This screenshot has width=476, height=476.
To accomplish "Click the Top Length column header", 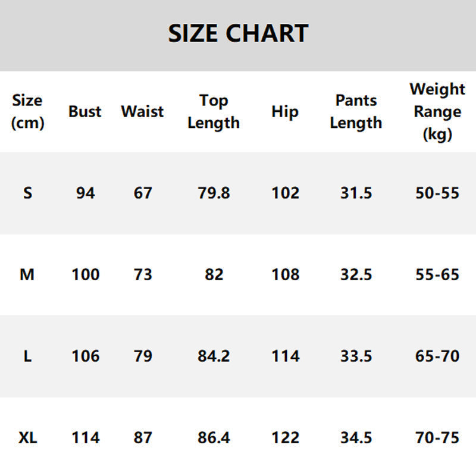I will [213, 111].
